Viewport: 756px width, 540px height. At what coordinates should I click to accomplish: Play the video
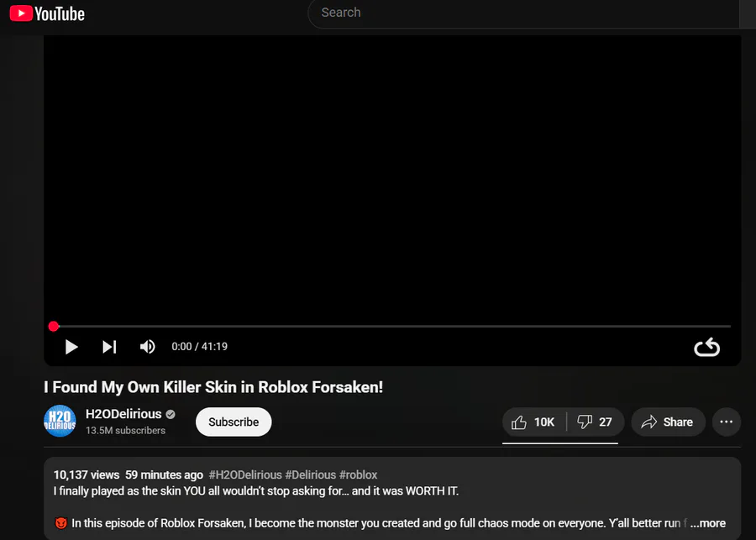tap(71, 347)
